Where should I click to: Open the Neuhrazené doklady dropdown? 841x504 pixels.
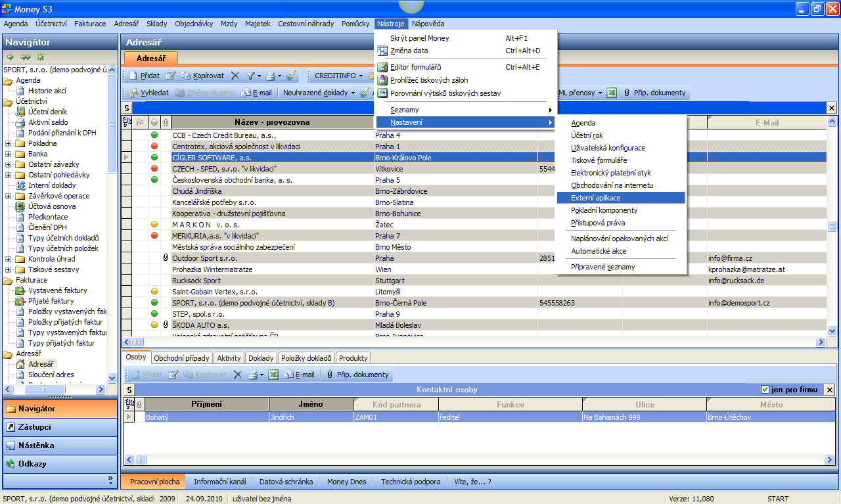click(318, 93)
